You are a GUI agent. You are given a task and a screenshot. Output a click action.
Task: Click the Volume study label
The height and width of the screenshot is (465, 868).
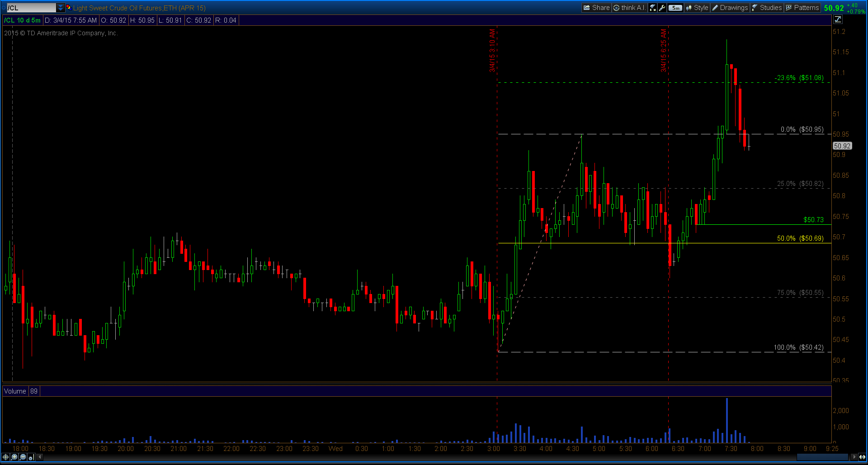(x=15, y=391)
